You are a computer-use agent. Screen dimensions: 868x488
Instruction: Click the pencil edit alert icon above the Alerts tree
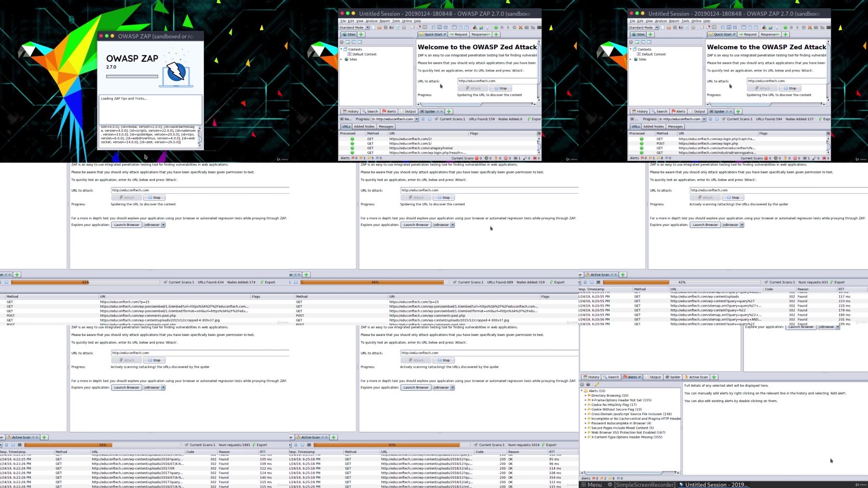(x=597, y=384)
